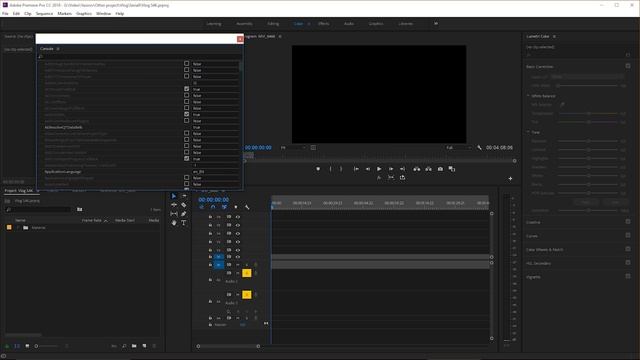
Task: Open the Edit menu
Action: tap(16, 13)
